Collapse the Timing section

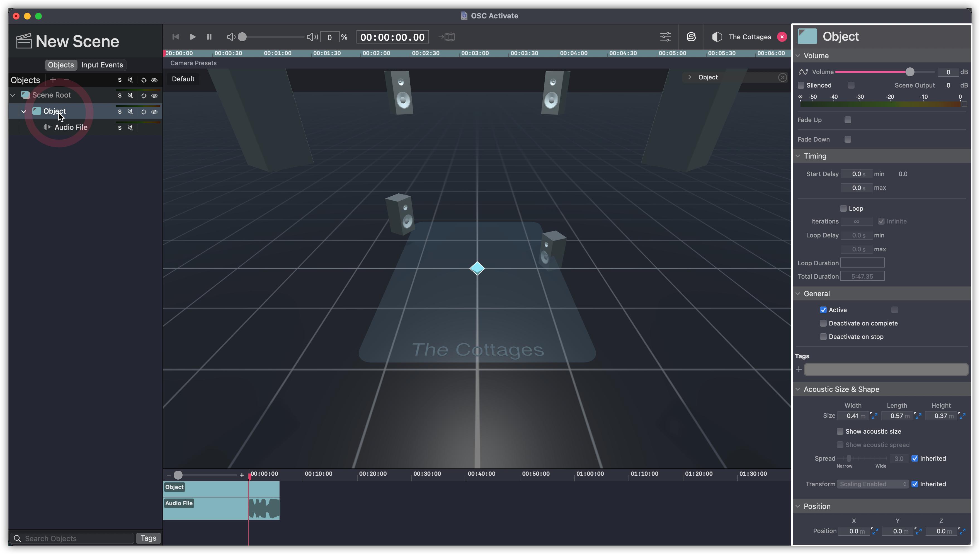798,156
